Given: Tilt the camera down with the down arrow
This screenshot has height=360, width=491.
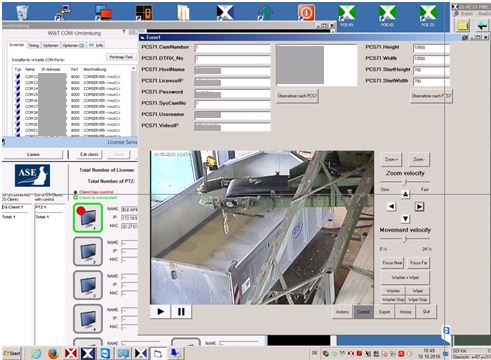Looking at the screenshot, I should point(405,219).
